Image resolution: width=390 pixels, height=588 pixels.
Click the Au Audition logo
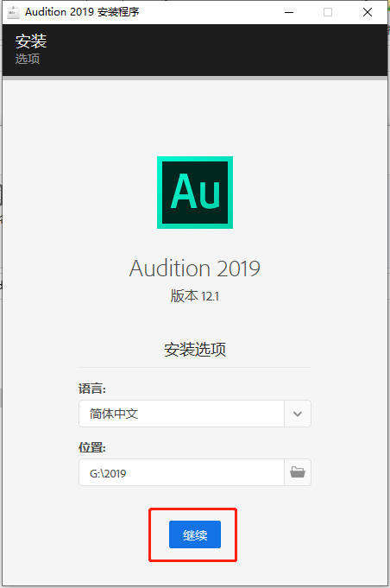[195, 193]
